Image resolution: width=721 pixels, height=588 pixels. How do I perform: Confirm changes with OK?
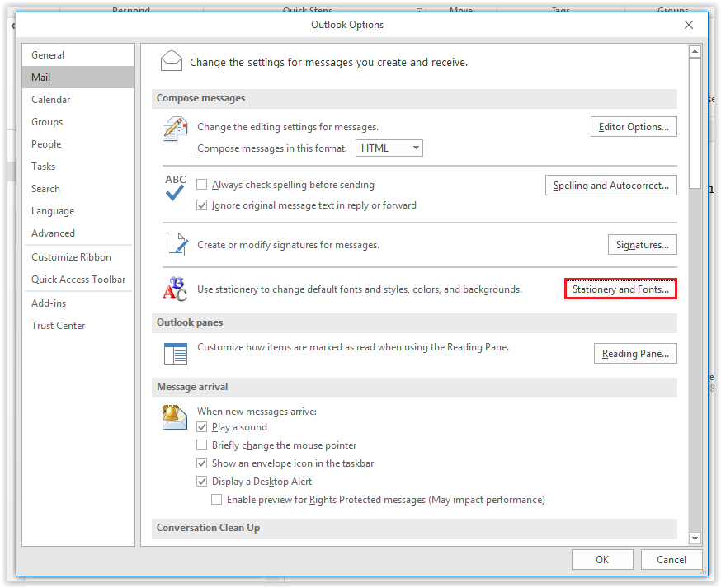click(x=602, y=559)
